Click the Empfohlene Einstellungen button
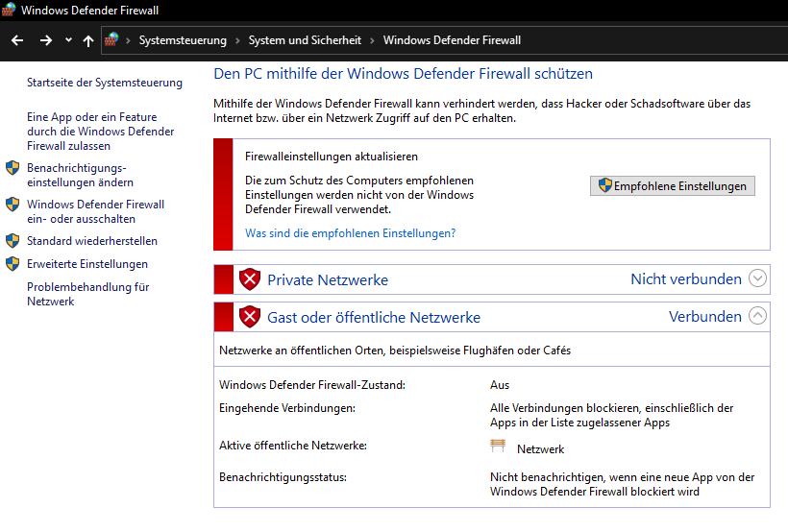The width and height of the screenshot is (788, 532). (672, 185)
